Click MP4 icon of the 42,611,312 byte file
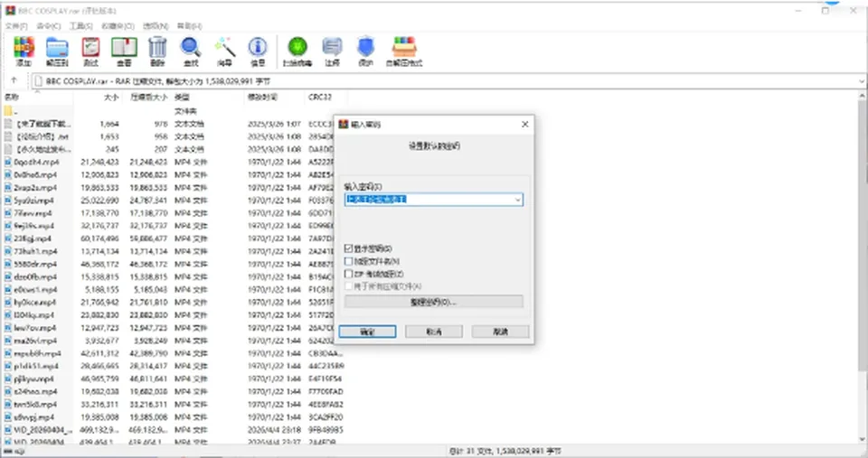The image size is (868, 458). [x=8, y=353]
